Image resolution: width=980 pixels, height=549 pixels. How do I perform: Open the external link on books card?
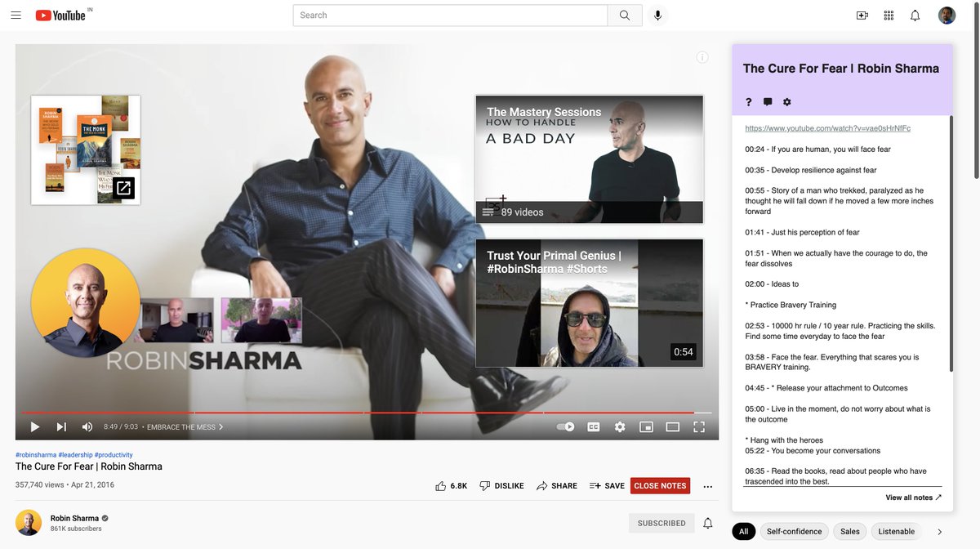click(x=123, y=188)
